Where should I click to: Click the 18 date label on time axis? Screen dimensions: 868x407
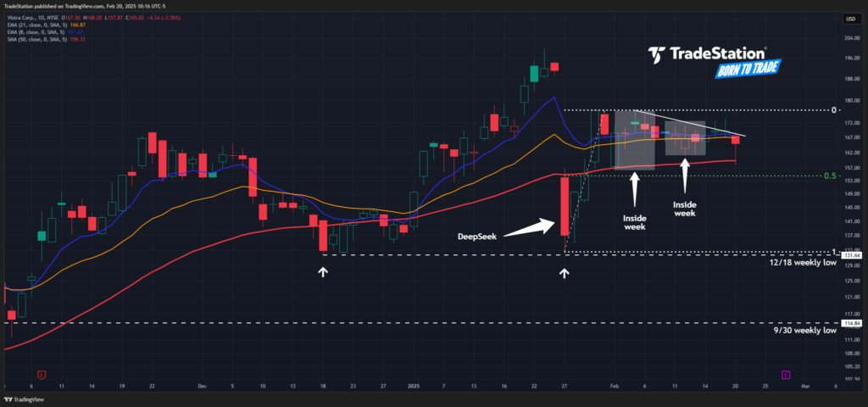(x=323, y=386)
